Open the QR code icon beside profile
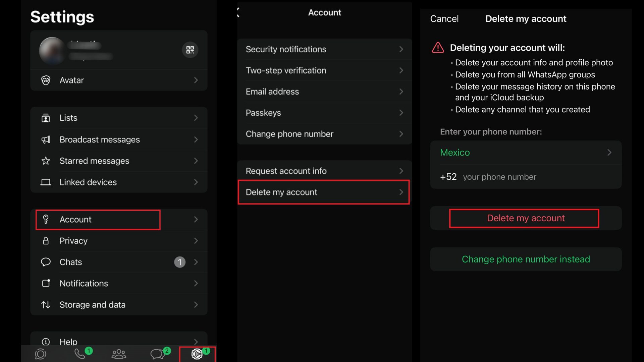The height and width of the screenshot is (362, 644). pos(190,50)
